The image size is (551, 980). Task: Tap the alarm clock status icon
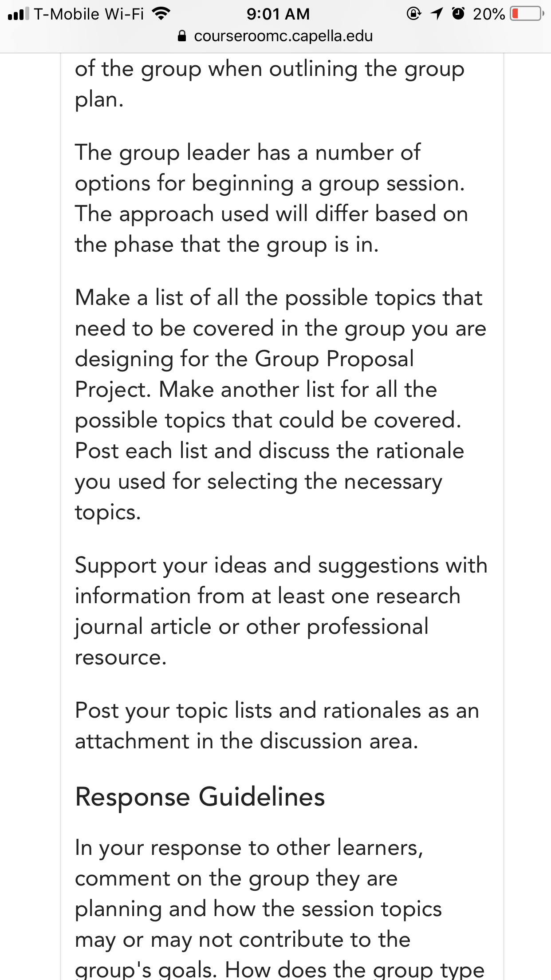pyautogui.click(x=458, y=14)
